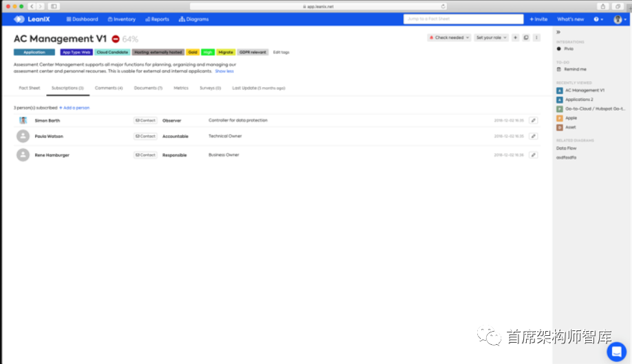The width and height of the screenshot is (632, 364).
Task: Click Rene Hamburger's avatar icon
Action: (23, 155)
